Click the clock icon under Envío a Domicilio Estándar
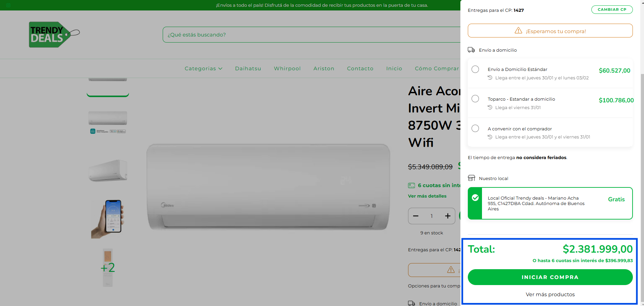The height and width of the screenshot is (306, 644). click(490, 78)
